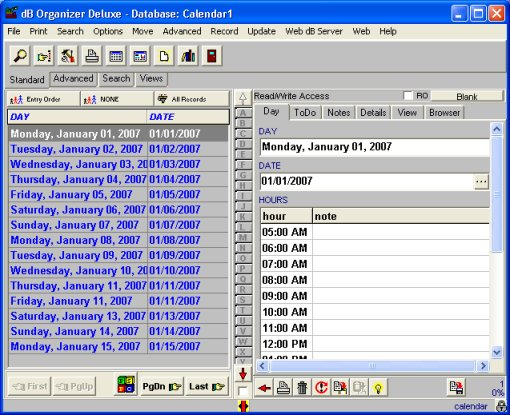
Task: Open the Update menu
Action: 261,31
